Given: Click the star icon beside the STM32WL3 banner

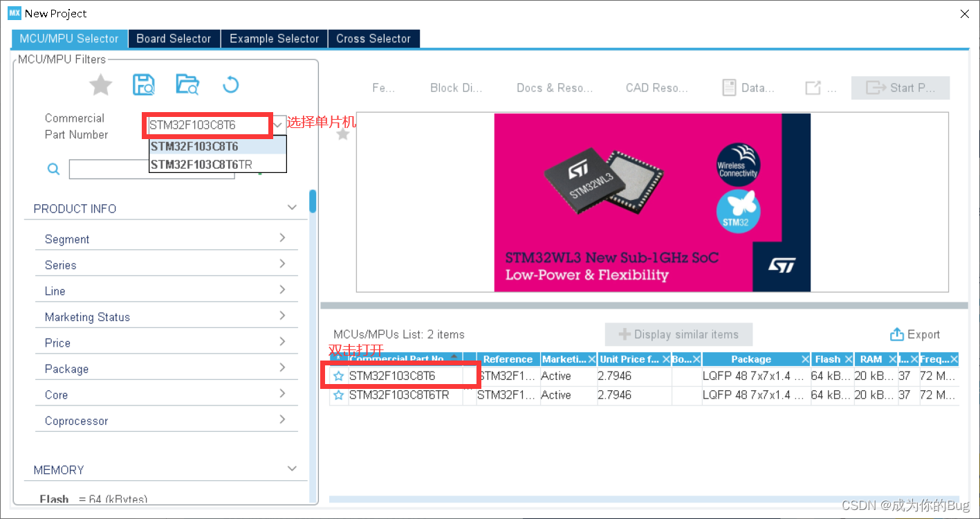Looking at the screenshot, I should pyautogui.click(x=342, y=134).
